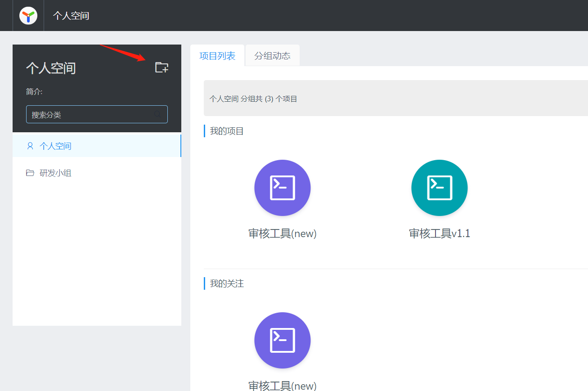588x391 pixels.
Task: Open the teal 审核工具v1.1 project icon
Action: pos(439,188)
